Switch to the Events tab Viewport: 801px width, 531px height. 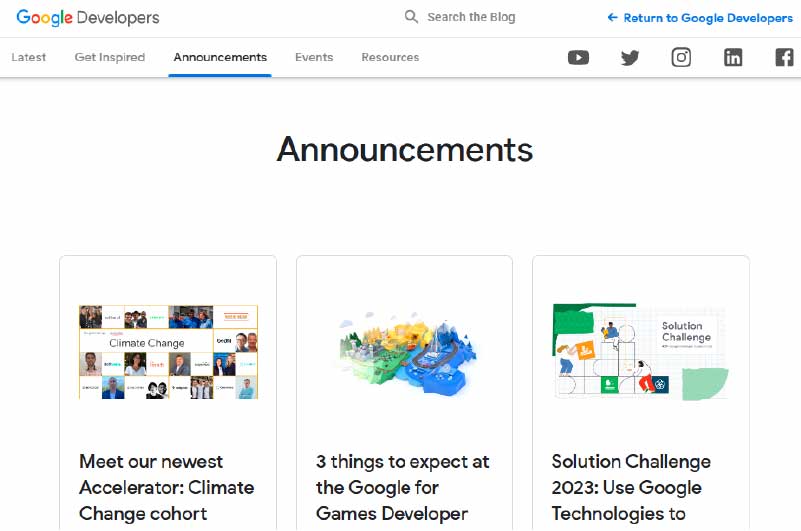314,57
